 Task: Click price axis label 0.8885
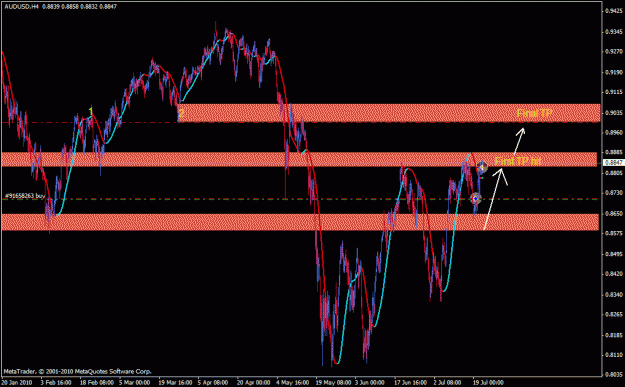[x=614, y=152]
